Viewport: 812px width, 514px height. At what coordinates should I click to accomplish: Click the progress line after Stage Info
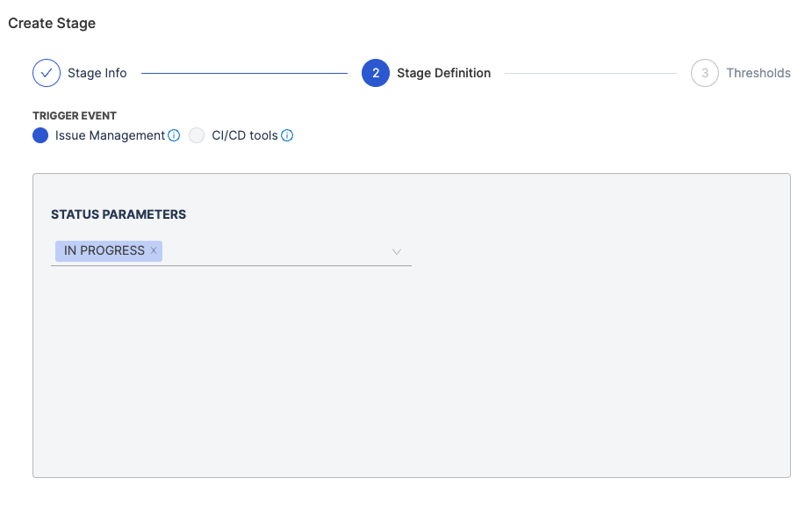pyautogui.click(x=244, y=73)
